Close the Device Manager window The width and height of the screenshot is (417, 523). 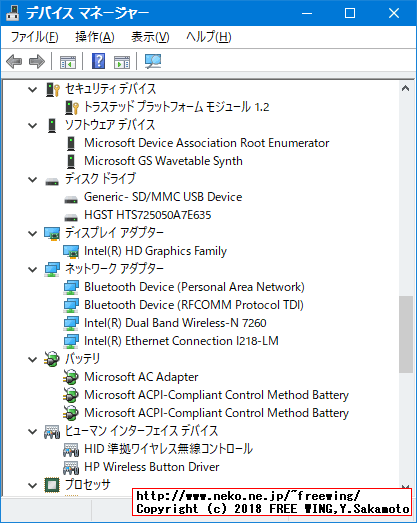394,13
